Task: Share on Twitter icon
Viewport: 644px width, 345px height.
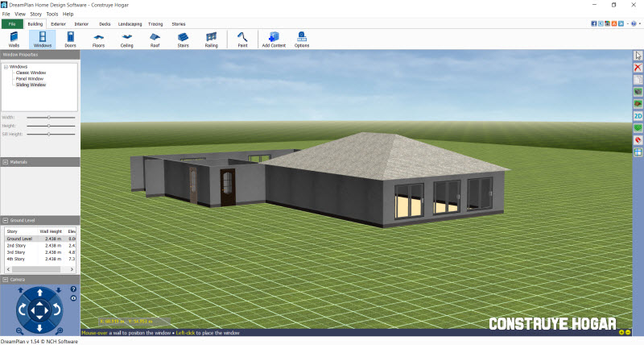Action: [601, 24]
